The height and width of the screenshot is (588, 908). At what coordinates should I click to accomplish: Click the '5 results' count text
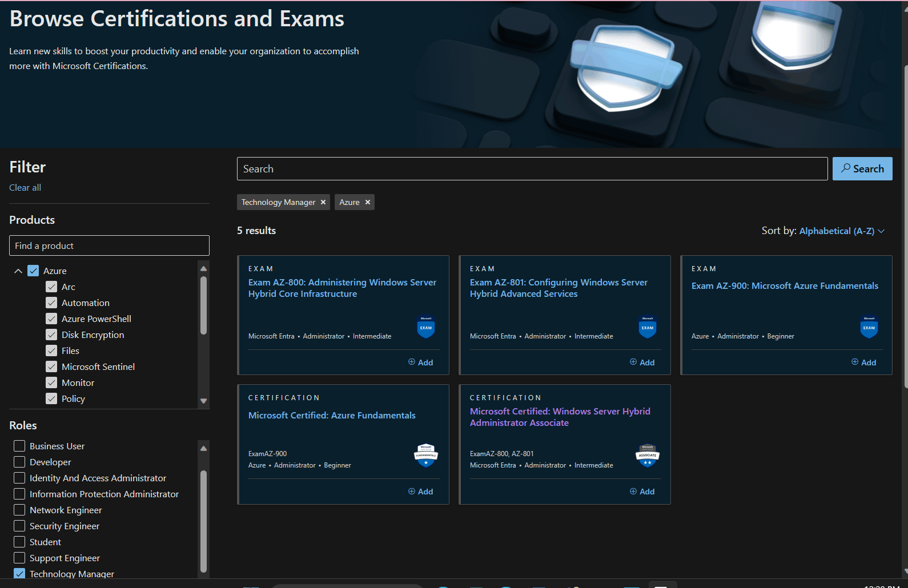tap(256, 231)
